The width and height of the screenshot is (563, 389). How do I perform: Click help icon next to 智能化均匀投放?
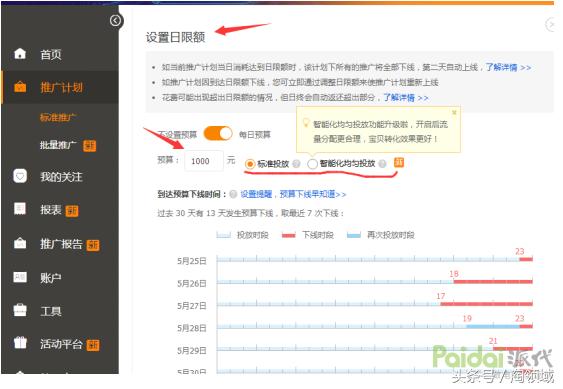click(x=382, y=164)
